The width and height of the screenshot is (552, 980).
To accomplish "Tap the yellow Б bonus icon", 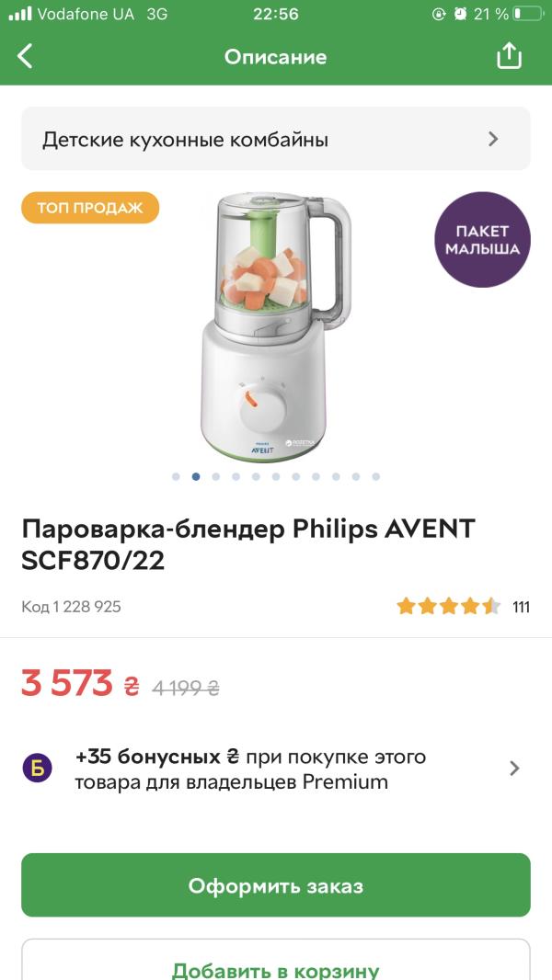I will coord(38,769).
